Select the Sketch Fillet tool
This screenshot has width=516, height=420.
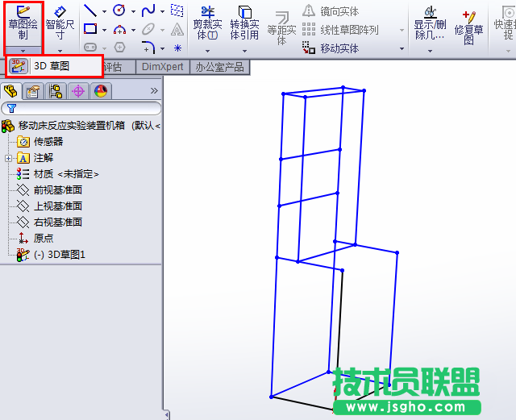click(148, 48)
